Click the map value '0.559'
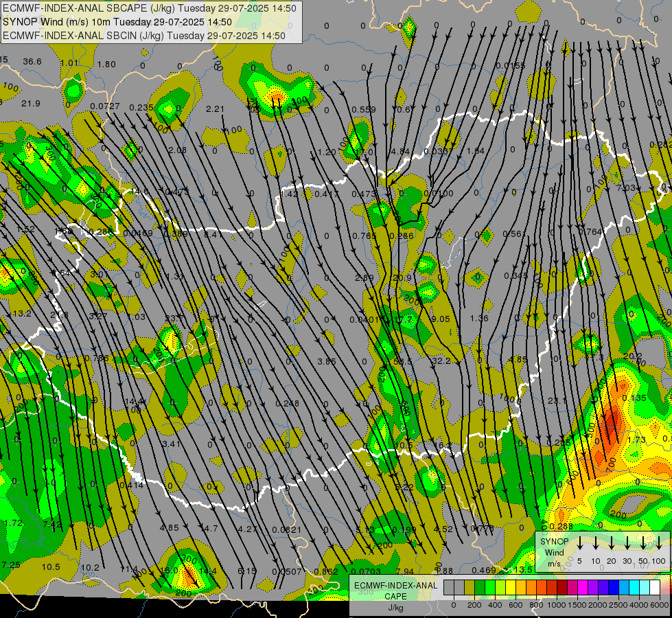Screen dimensions: 672x618 coord(363,110)
